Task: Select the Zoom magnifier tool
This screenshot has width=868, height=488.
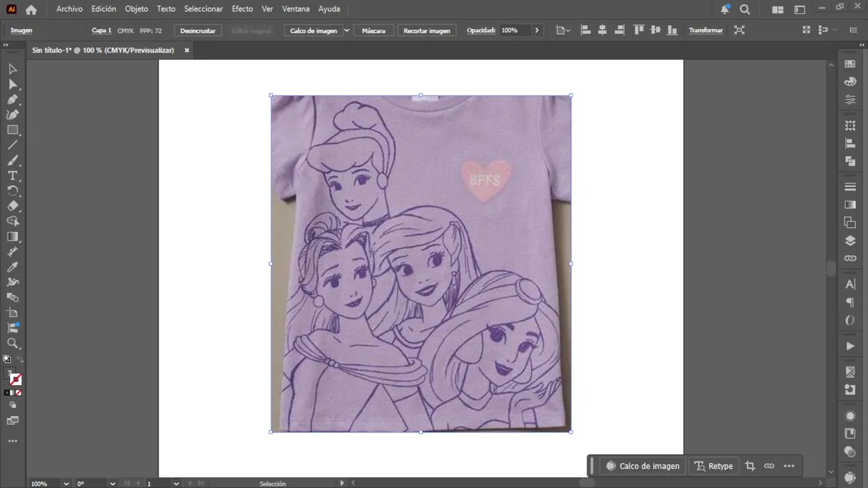Action: pyautogui.click(x=12, y=344)
